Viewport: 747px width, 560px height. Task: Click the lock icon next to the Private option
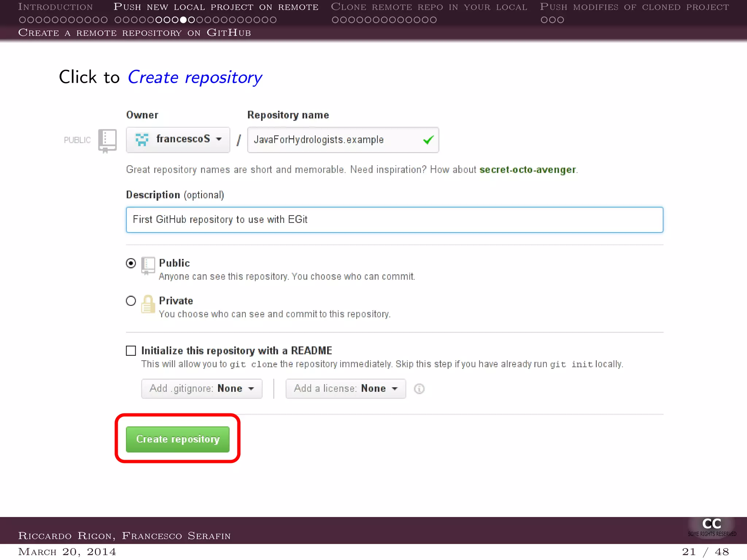tap(148, 304)
